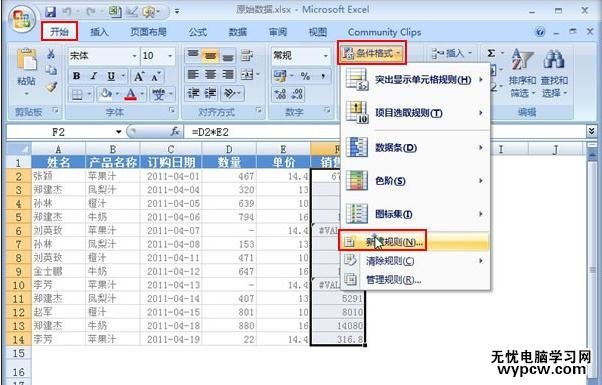Click the Cut scissors icon
This screenshot has width=602, height=385.
[51, 54]
